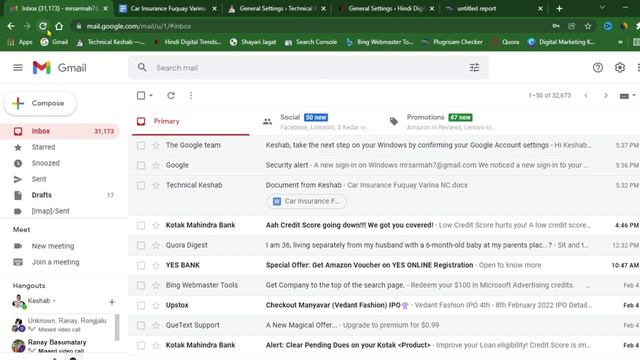Screen dimensions: 640x360
Task: Go back in browser history
Action: (11, 26)
